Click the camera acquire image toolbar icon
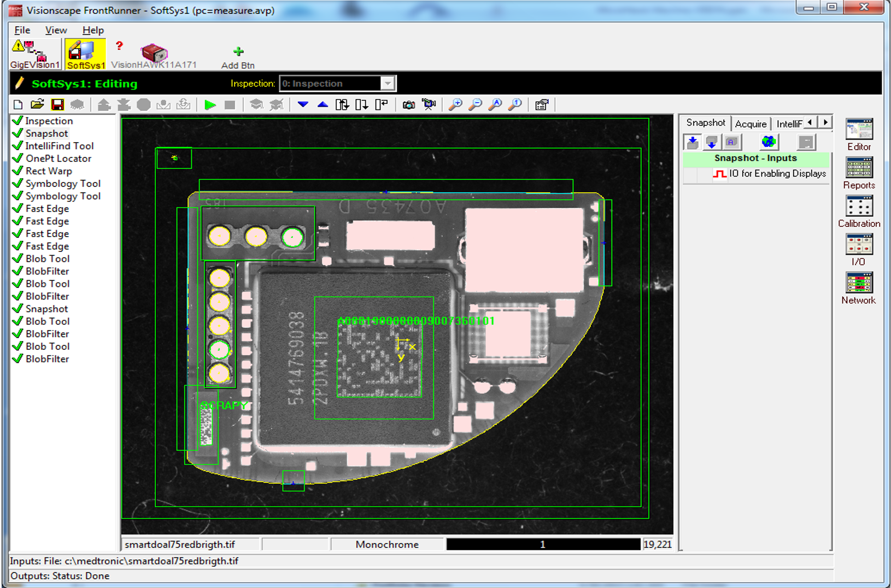 click(x=408, y=105)
